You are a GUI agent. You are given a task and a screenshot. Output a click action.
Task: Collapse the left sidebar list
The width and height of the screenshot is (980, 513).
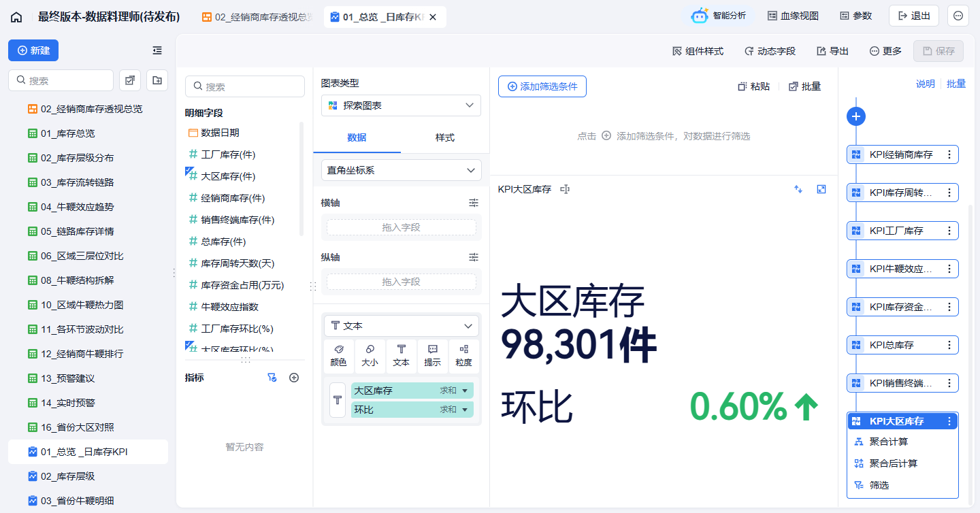(157, 50)
